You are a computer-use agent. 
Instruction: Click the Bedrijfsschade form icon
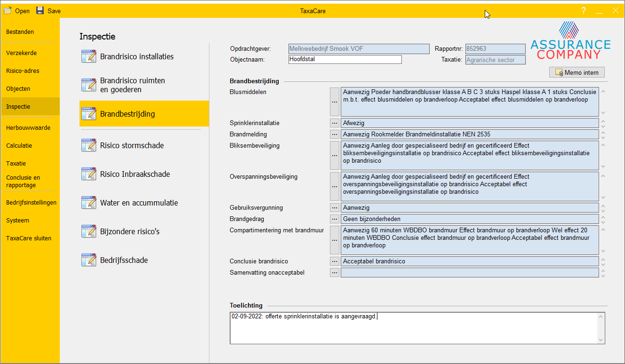88,260
